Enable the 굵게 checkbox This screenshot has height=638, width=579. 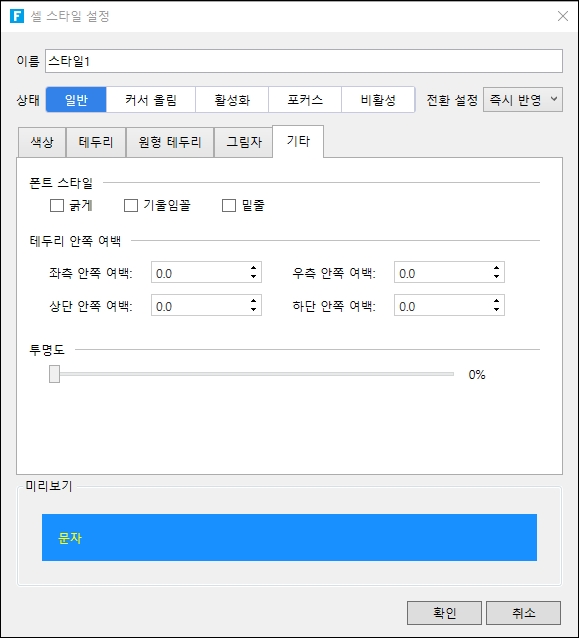(57, 205)
